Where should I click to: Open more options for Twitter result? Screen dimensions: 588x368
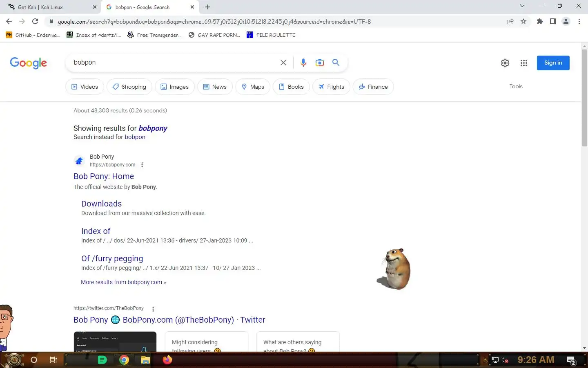pos(153,309)
